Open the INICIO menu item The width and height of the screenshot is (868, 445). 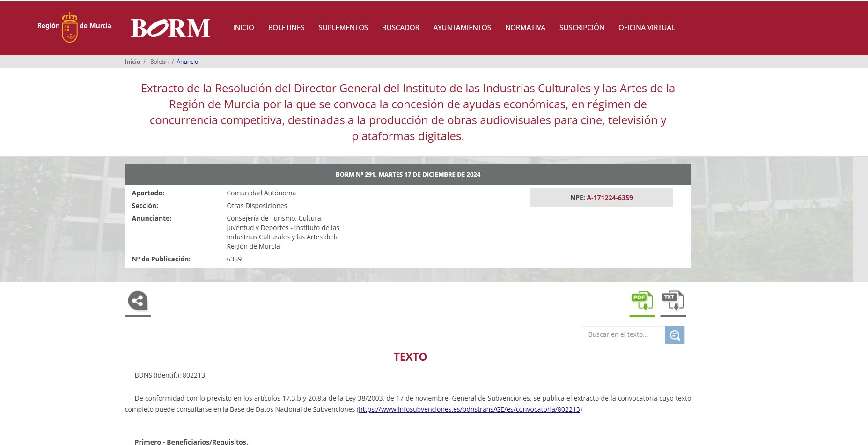coord(243,28)
